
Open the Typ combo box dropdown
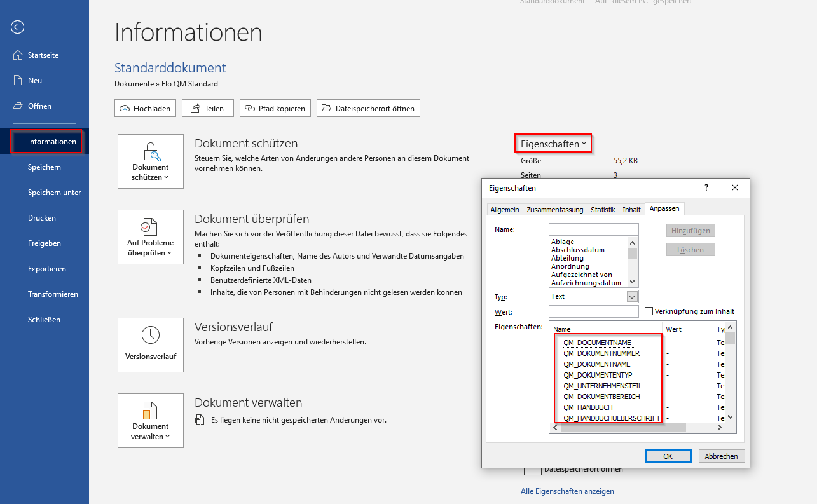pyautogui.click(x=632, y=297)
